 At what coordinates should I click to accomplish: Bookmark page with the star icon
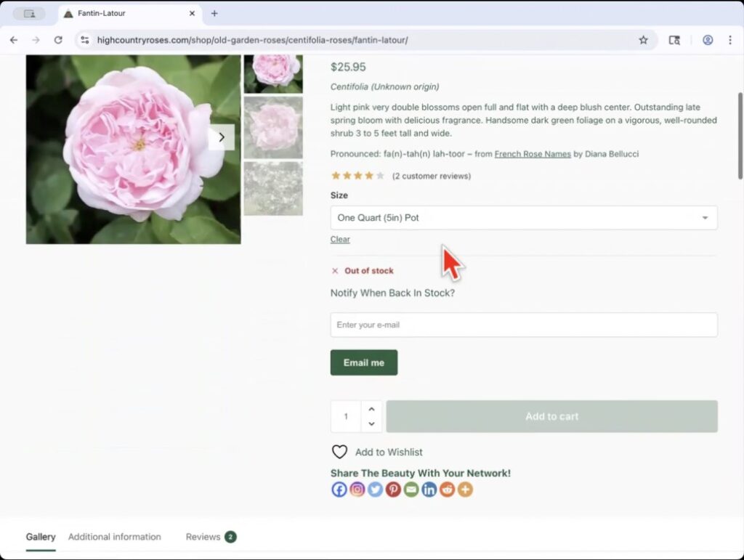coord(643,40)
